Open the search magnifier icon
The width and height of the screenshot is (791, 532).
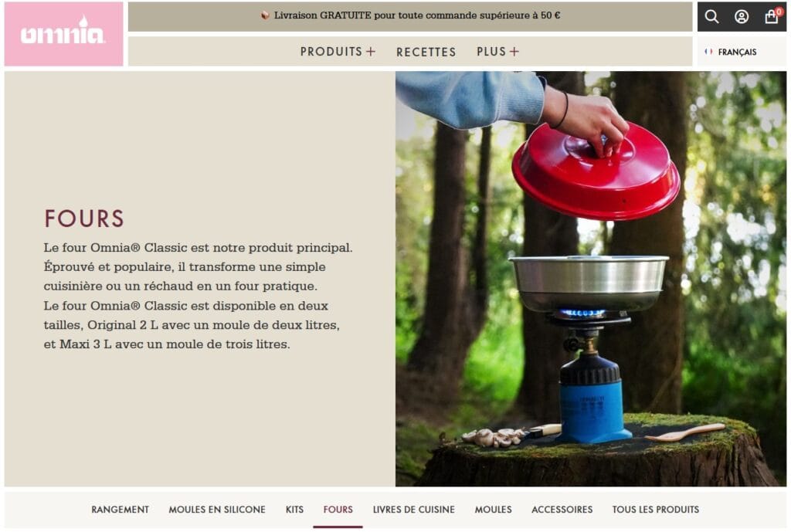click(x=711, y=17)
